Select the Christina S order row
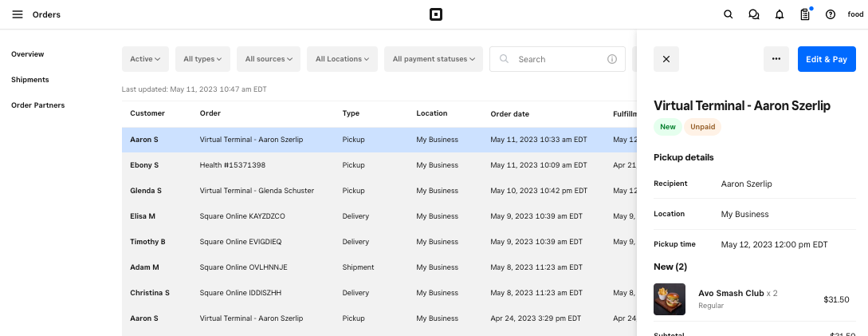The height and width of the screenshot is (336, 868). coord(379,293)
